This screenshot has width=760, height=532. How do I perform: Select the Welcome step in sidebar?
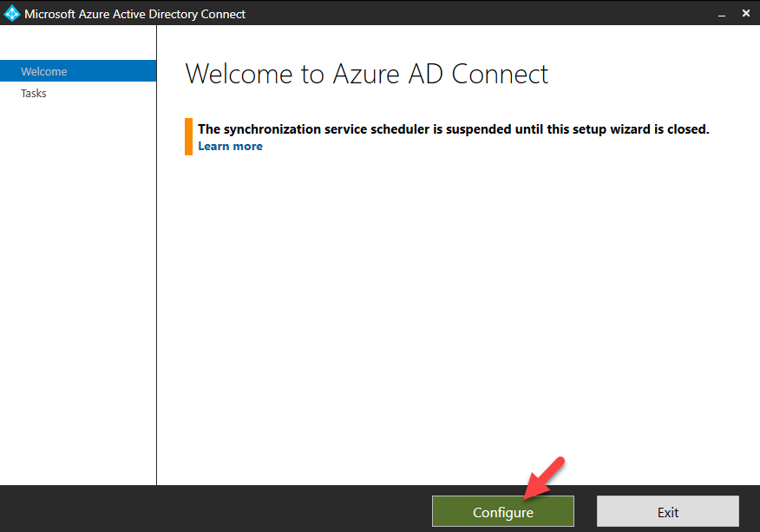pos(78,71)
